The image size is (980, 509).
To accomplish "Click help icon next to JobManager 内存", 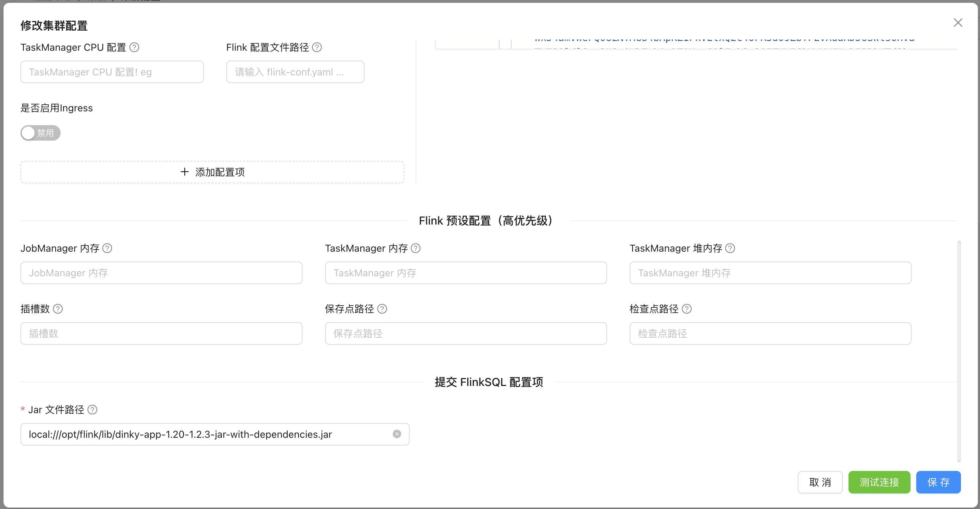I will click(x=107, y=249).
